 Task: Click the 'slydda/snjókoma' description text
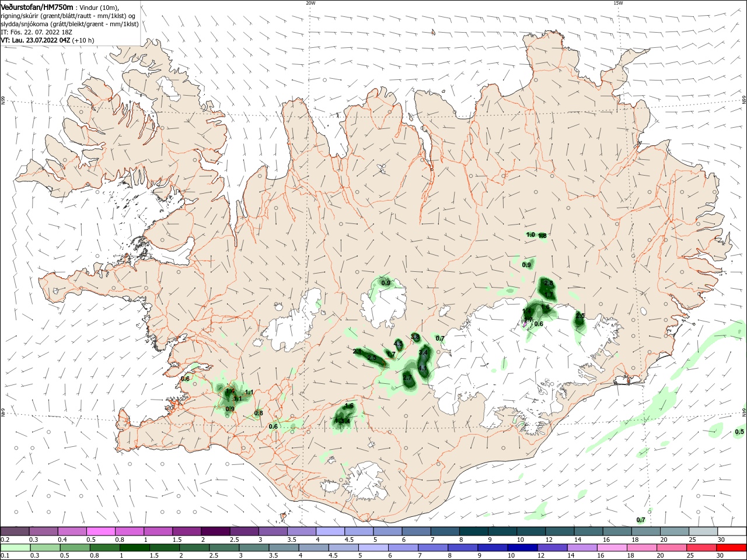point(24,24)
